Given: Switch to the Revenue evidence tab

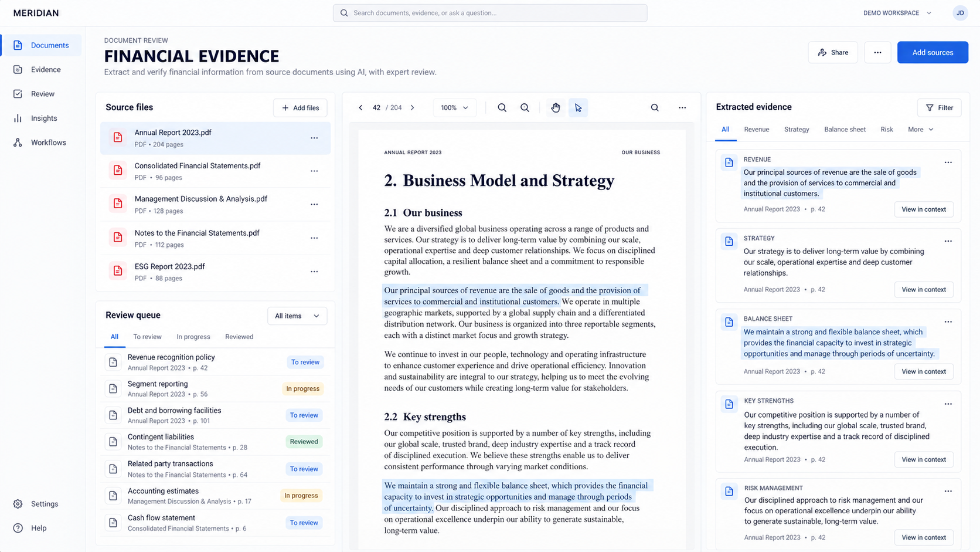Looking at the screenshot, I should point(757,130).
